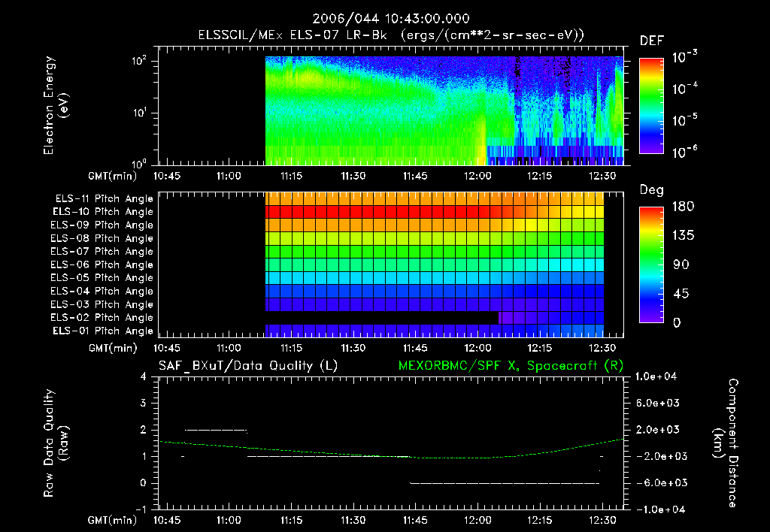Select the Electron Energy (eV) axis label
Screen dimensions: 770x532
point(56,105)
